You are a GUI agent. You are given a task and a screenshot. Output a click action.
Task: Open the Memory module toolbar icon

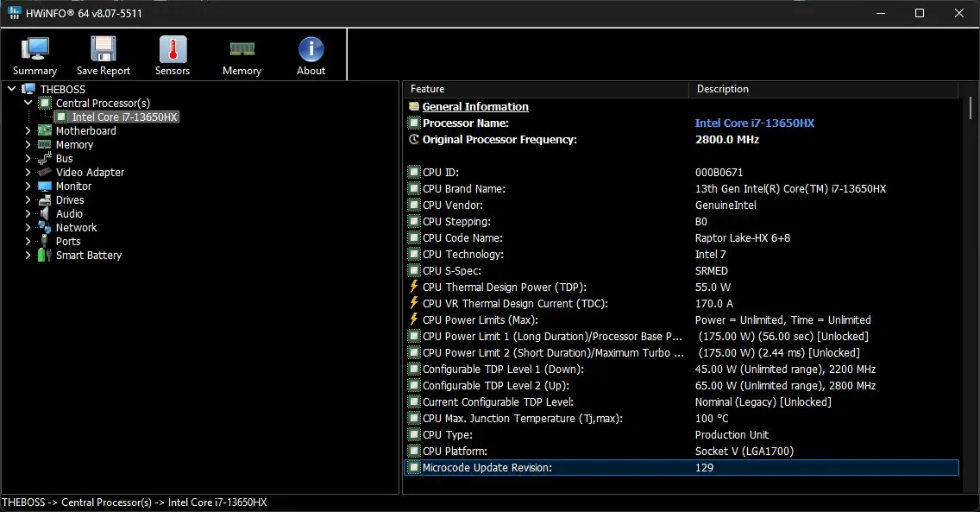pyautogui.click(x=242, y=48)
